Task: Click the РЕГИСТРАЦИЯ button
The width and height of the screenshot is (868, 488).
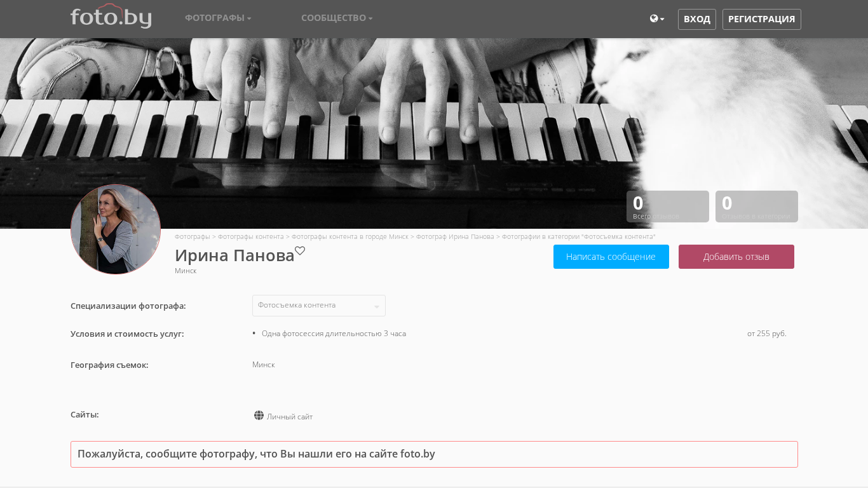Action: (x=761, y=19)
